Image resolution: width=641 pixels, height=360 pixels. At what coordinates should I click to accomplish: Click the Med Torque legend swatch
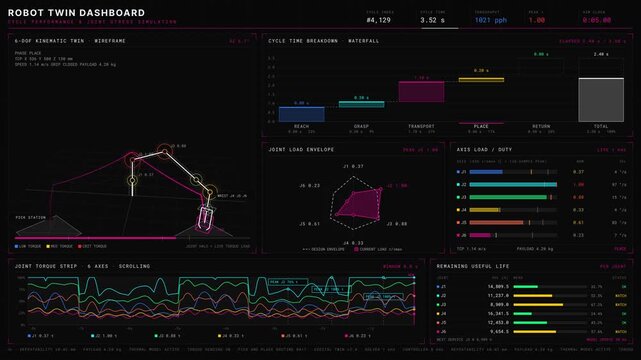(x=48, y=246)
